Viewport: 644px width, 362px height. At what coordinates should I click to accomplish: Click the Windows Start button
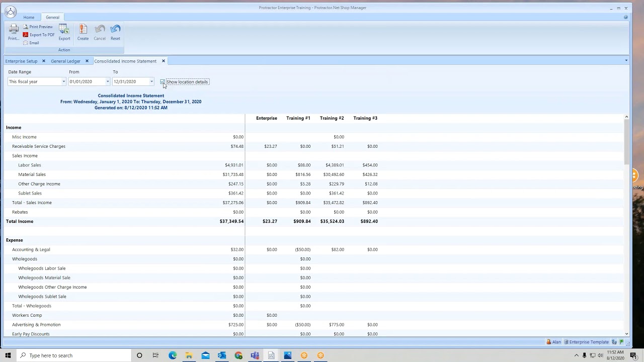[x=8, y=355]
